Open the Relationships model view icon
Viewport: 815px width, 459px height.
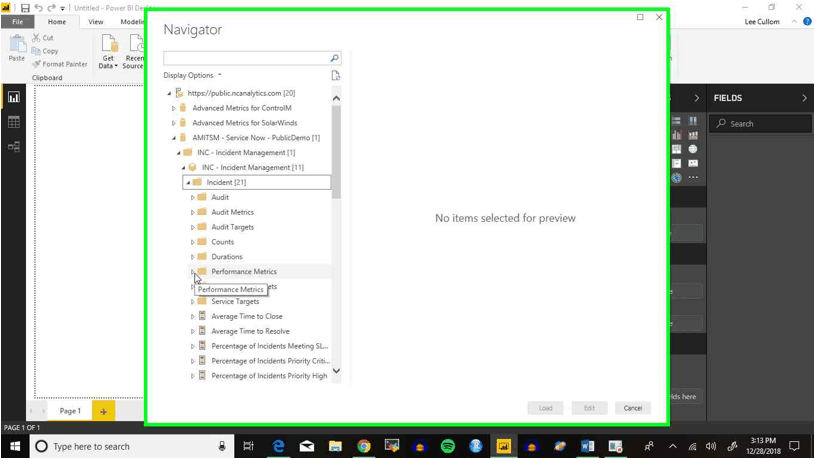click(14, 147)
